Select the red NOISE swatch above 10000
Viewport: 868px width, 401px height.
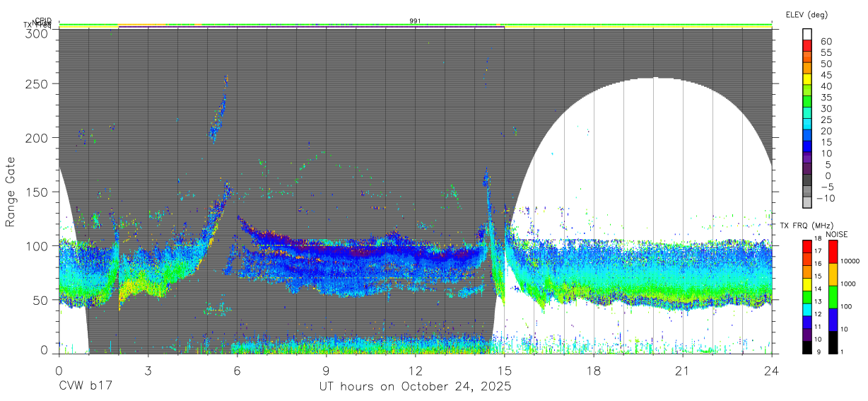[x=833, y=251]
